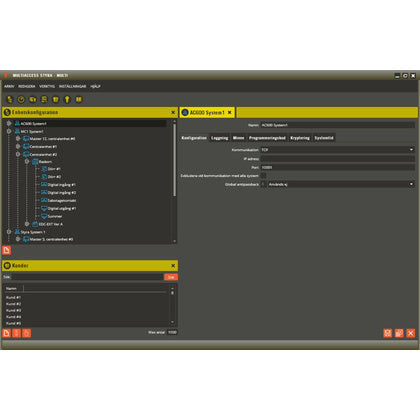The image size is (420, 420).
Task: Switch to the Programmeringskod tab
Action: click(267, 138)
